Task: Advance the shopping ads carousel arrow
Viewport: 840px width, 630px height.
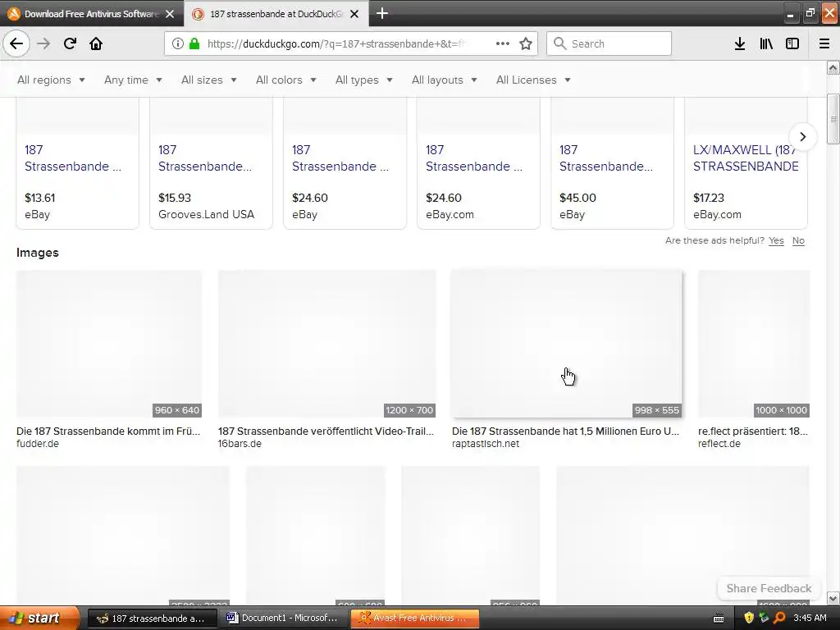Action: tap(802, 137)
